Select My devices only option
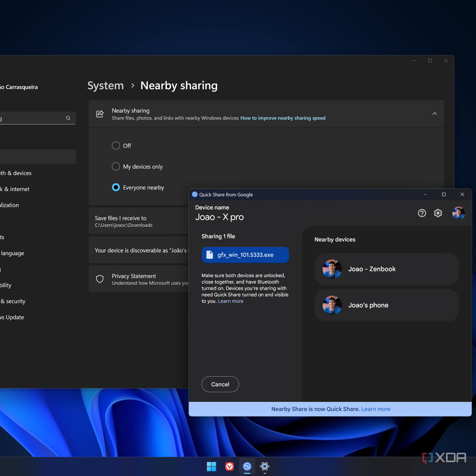Viewport: 476px width, 476px height. click(116, 167)
